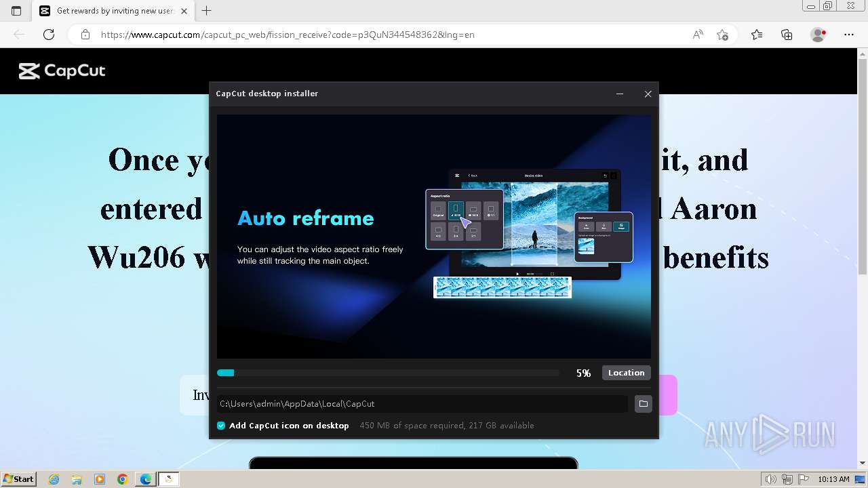The image size is (868, 488).
Task: Click the Action Center flag tray icon
Action: [x=804, y=479]
